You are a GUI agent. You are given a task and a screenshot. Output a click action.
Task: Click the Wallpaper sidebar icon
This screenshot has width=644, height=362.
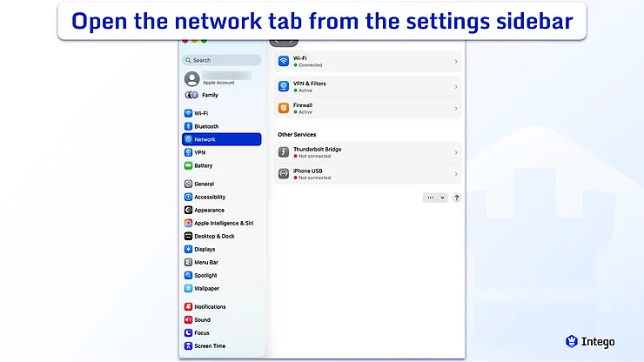pos(188,288)
